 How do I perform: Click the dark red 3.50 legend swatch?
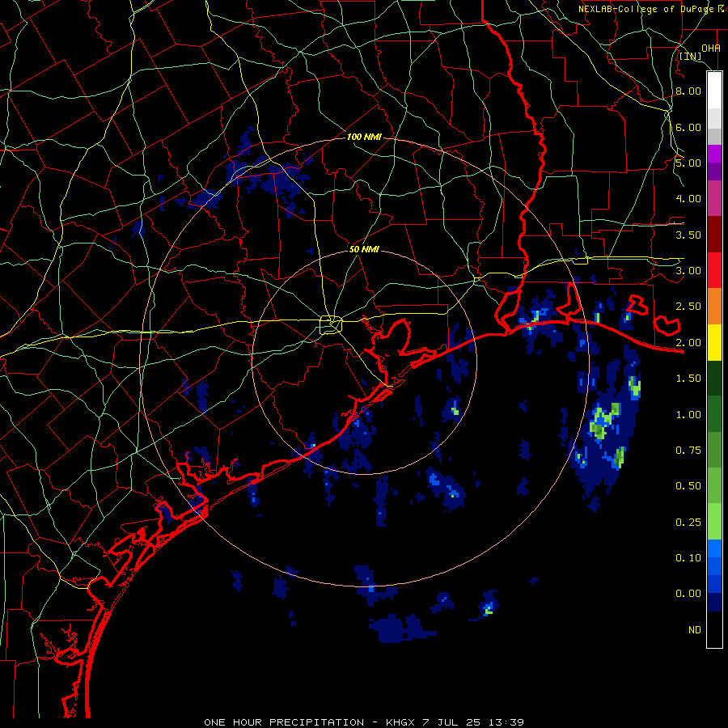(714, 235)
